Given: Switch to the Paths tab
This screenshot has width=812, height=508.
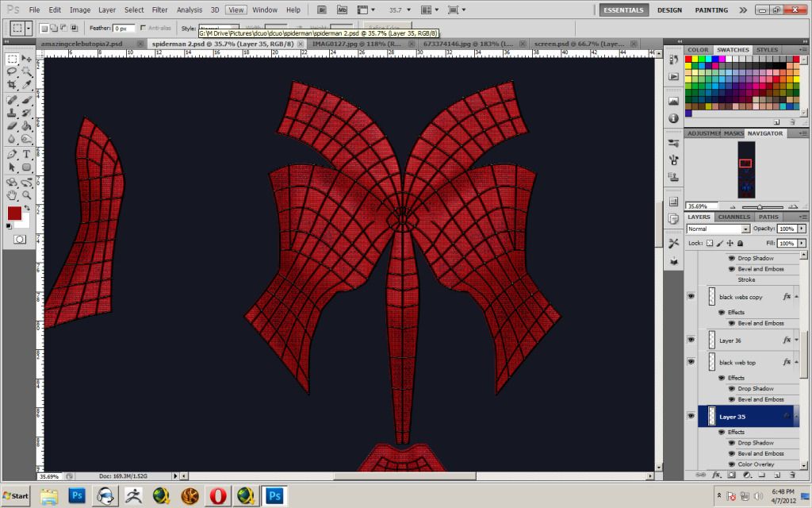Looking at the screenshot, I should [x=768, y=217].
